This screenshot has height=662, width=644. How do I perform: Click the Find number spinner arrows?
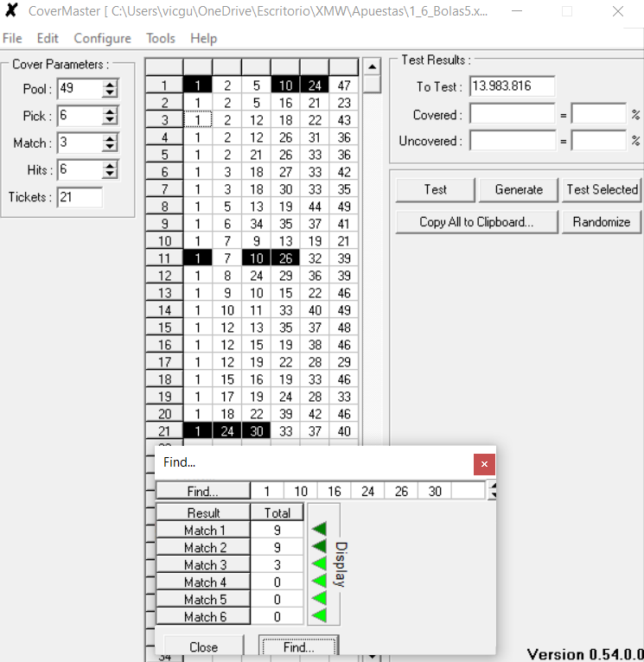pyautogui.click(x=493, y=491)
